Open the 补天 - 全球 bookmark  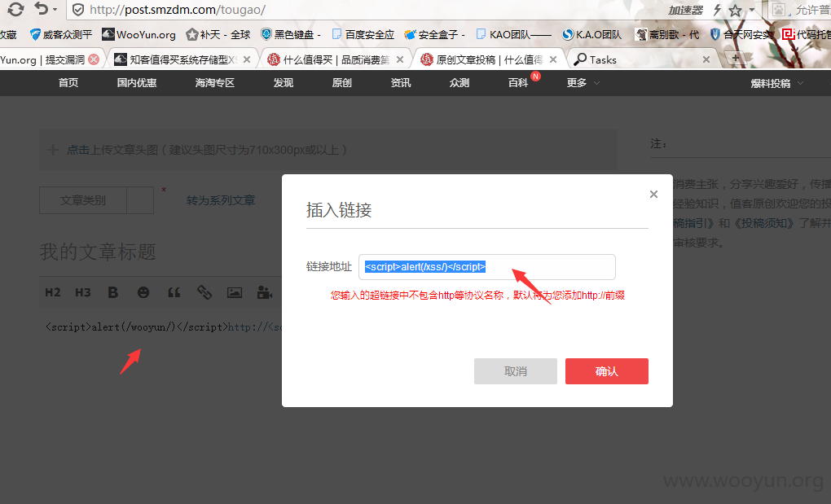click(218, 34)
